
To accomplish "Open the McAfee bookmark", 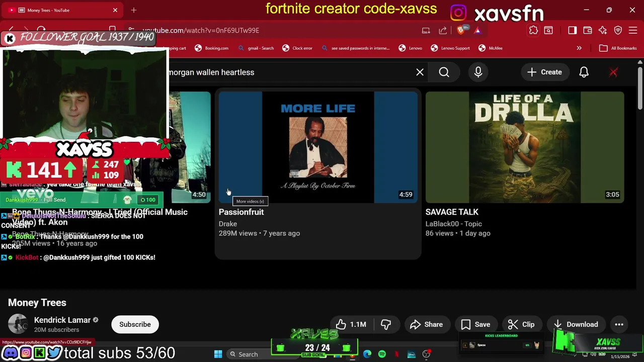I will pos(491,48).
